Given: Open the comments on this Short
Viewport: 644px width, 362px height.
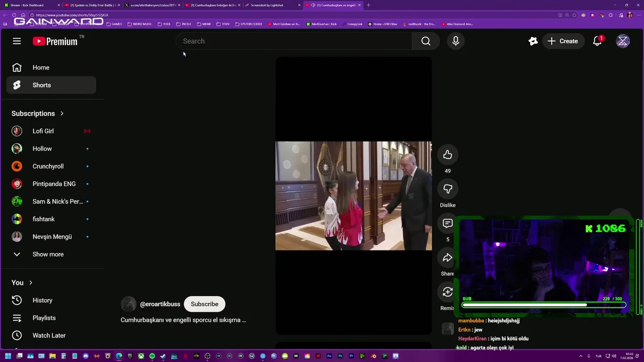Looking at the screenshot, I should [x=448, y=223].
